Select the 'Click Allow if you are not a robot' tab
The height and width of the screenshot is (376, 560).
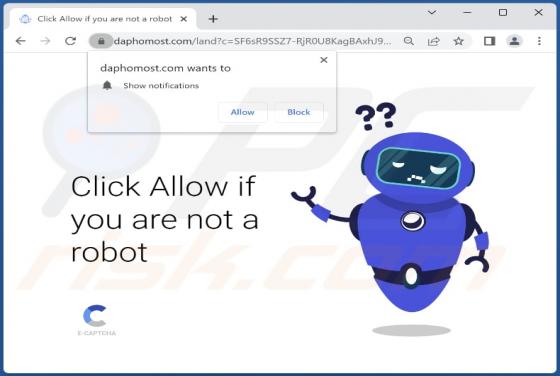coord(104,19)
